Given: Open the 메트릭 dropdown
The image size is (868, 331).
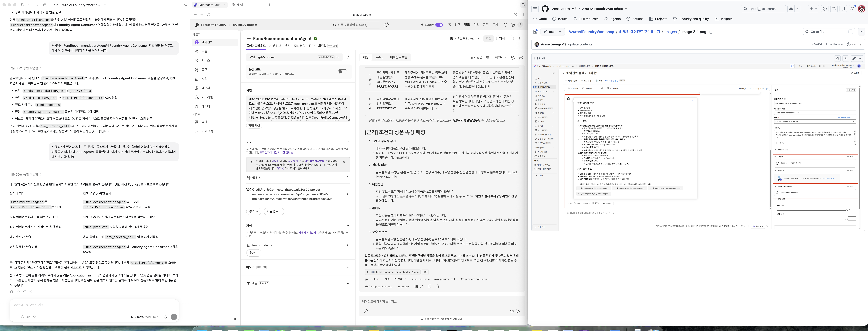Looking at the screenshot, I should pos(500,58).
